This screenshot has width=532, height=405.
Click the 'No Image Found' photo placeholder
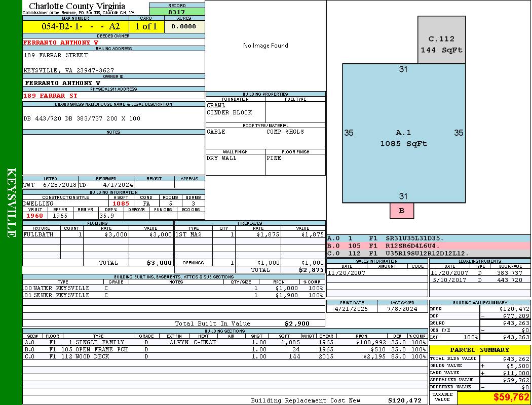pos(265,46)
